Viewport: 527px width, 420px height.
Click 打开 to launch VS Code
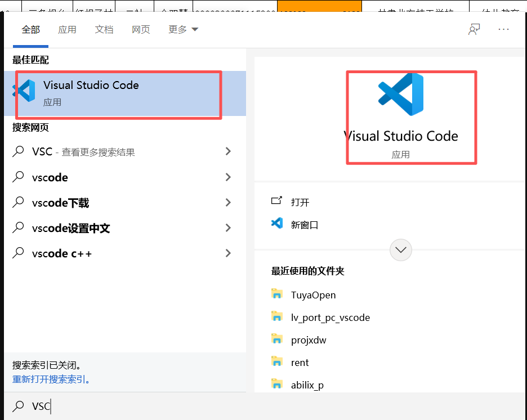(300, 202)
